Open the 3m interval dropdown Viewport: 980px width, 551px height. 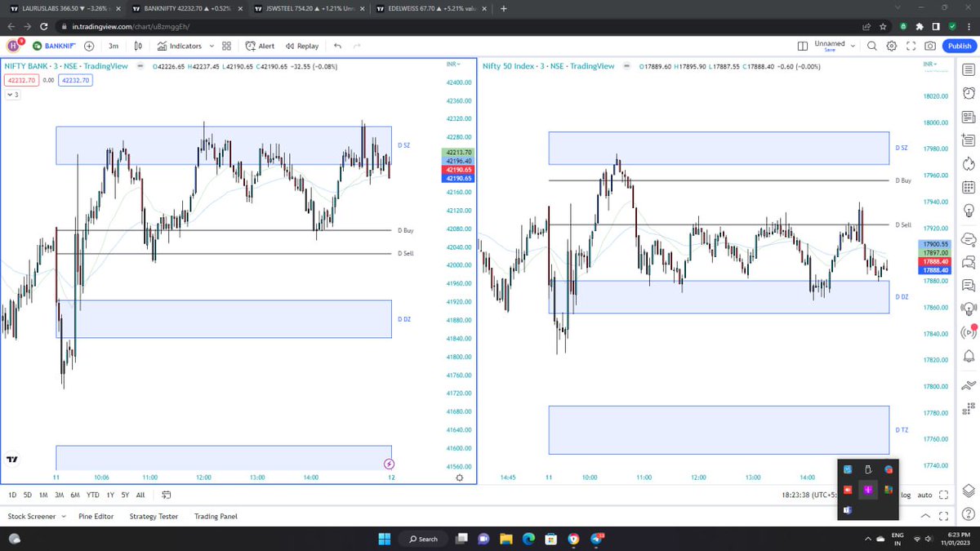(x=114, y=47)
